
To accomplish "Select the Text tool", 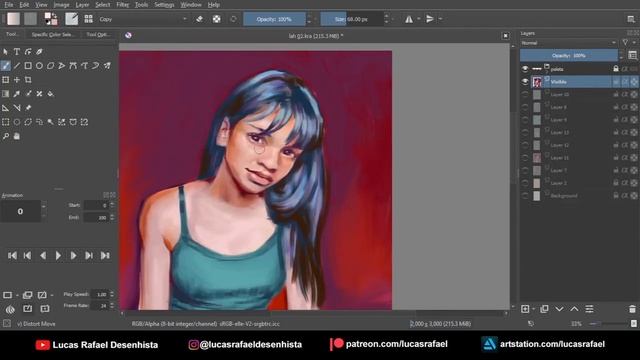I will point(17,52).
